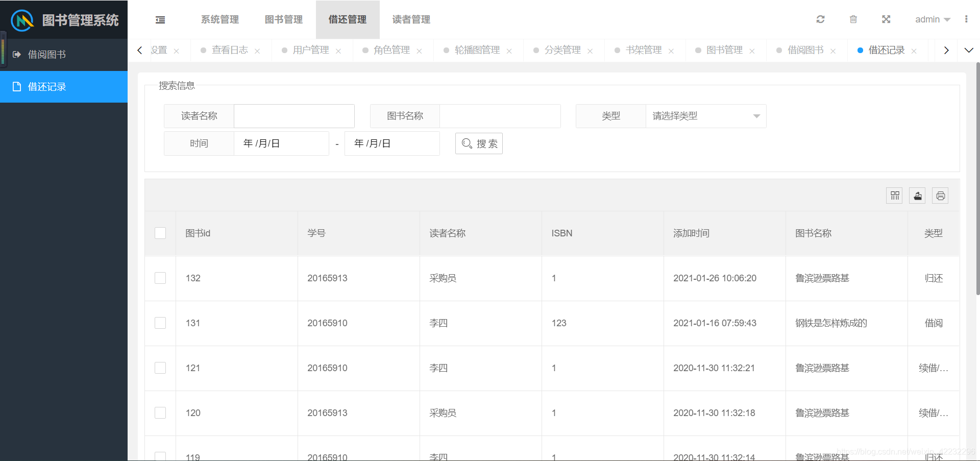Focus the 图书名称 input field

[x=500, y=116]
